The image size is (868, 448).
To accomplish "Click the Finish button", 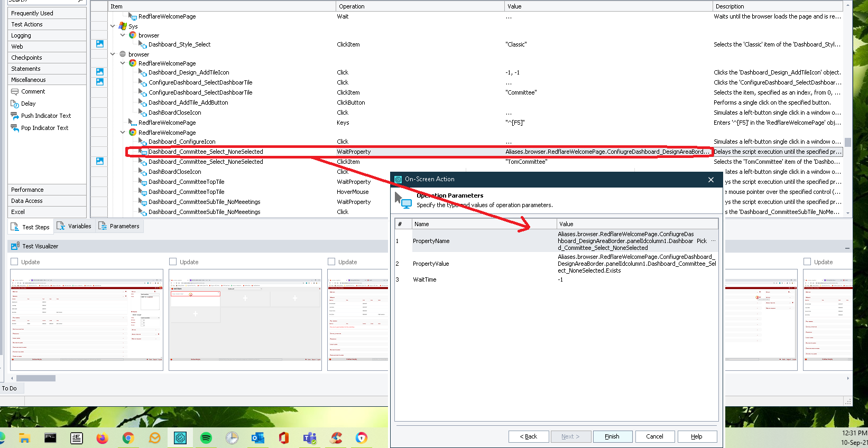I will [612, 436].
